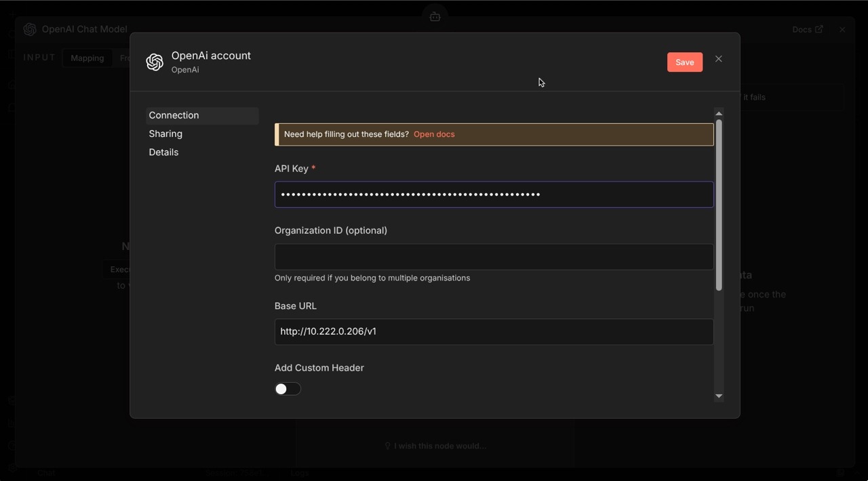
Task: Open the Connection tab
Action: click(x=202, y=116)
